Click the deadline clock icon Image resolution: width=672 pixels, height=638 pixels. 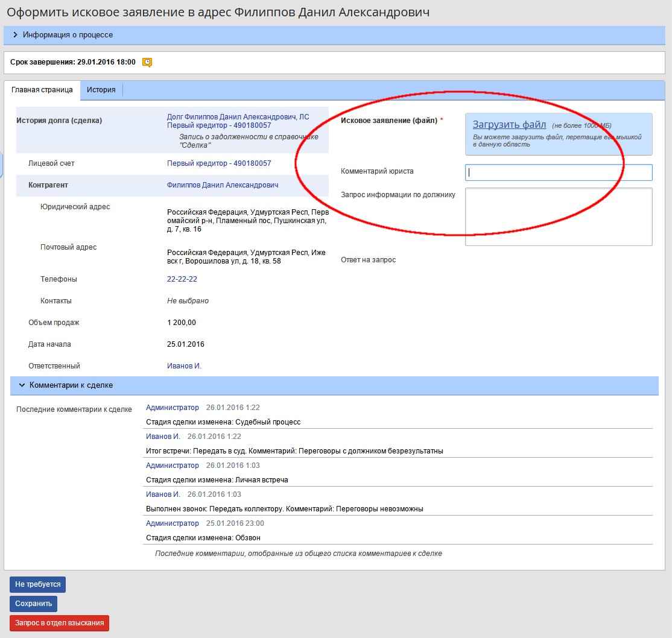[147, 62]
